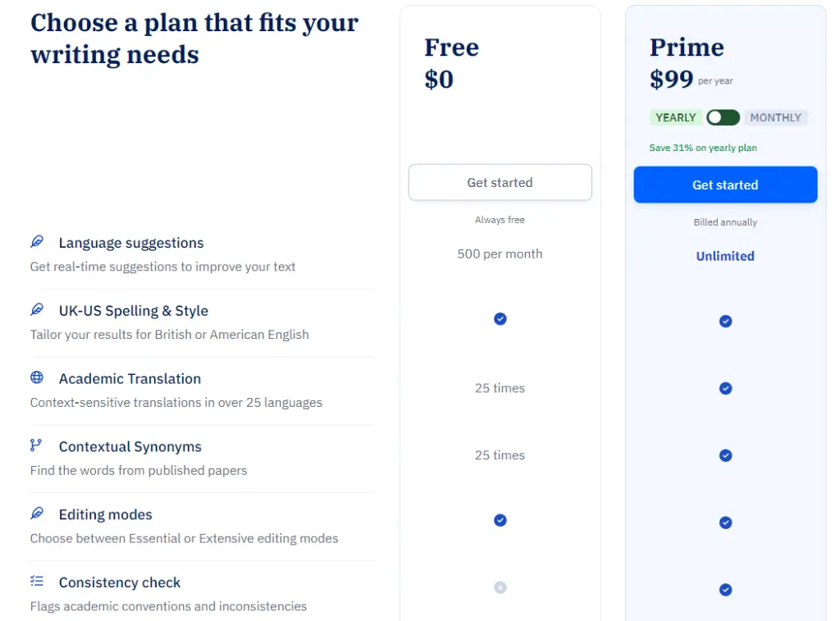Click the Academic Translation feature title
840x621 pixels.
(130, 379)
